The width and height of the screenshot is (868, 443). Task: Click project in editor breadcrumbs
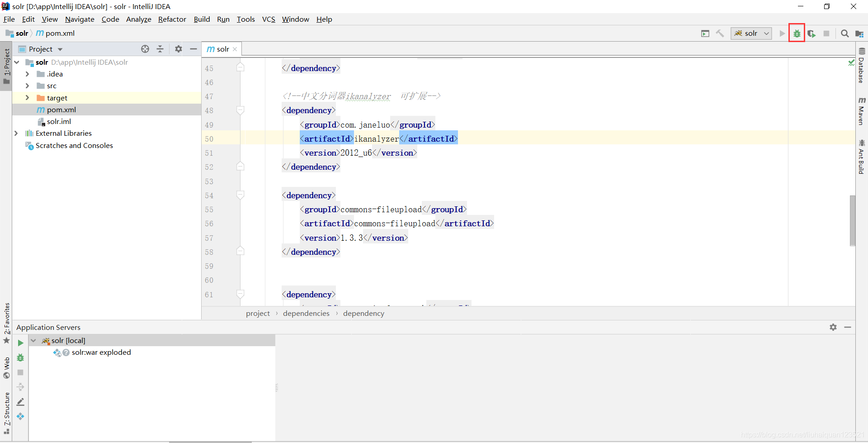point(258,314)
